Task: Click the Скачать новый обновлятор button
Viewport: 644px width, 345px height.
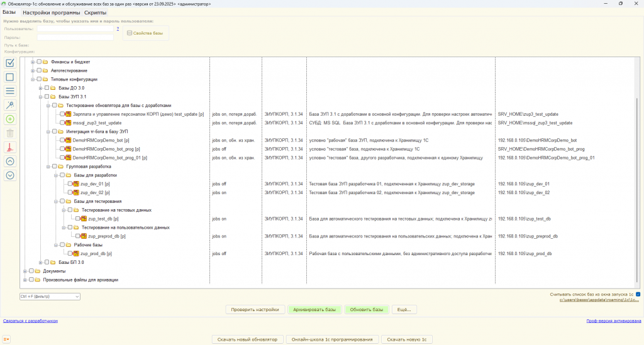Action: click(247, 339)
